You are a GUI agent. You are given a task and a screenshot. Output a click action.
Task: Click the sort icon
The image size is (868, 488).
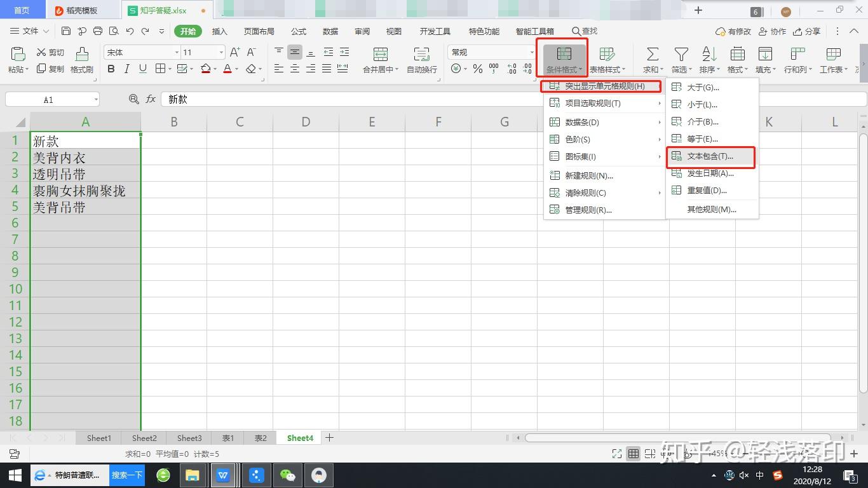(x=709, y=54)
